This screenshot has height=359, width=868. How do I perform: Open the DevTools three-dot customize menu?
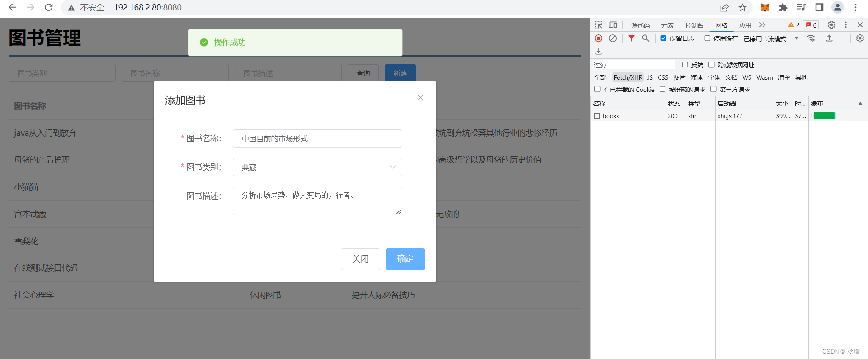846,25
